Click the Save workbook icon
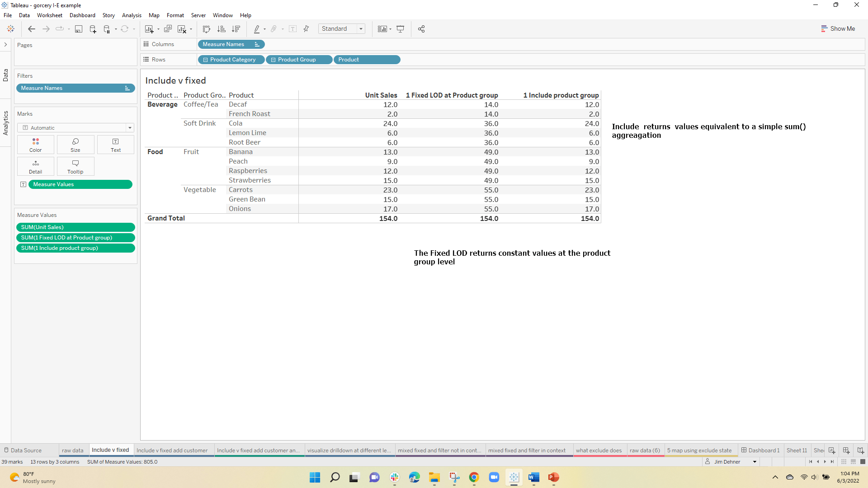868x488 pixels. pos(79,29)
